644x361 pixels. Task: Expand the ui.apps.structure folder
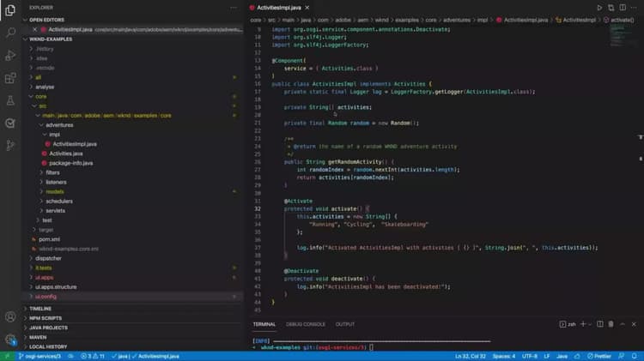pyautogui.click(x=56, y=286)
